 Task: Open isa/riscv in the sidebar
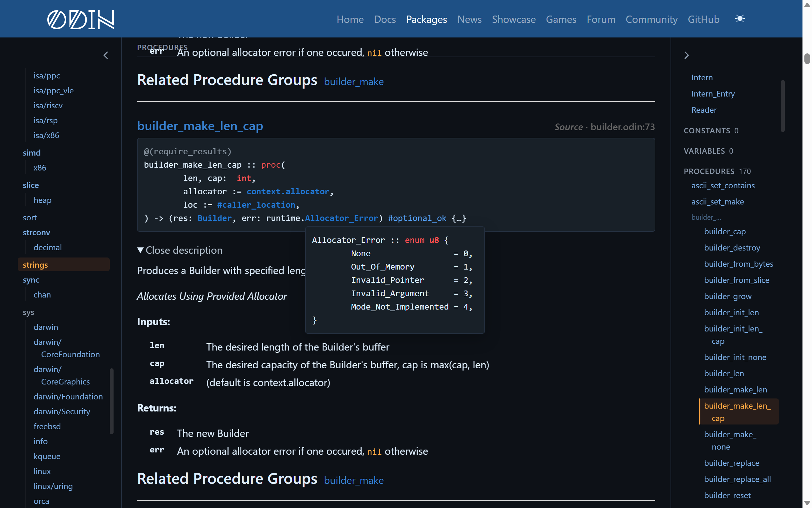coord(48,105)
